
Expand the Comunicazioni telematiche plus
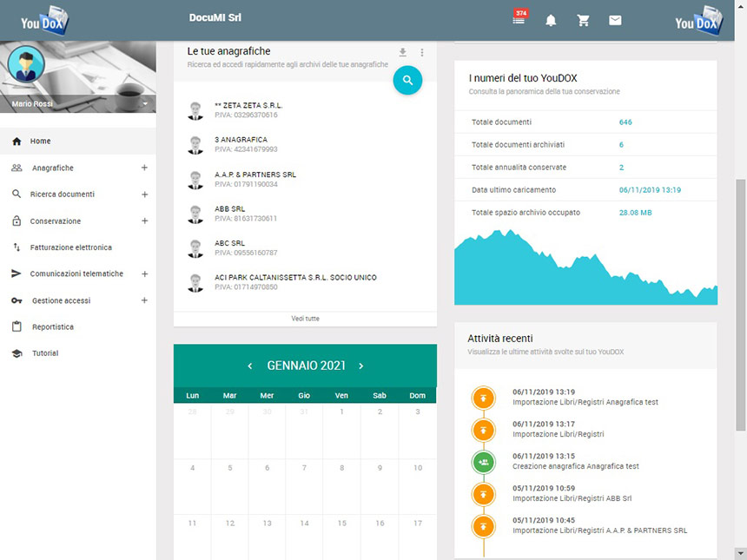pos(144,273)
